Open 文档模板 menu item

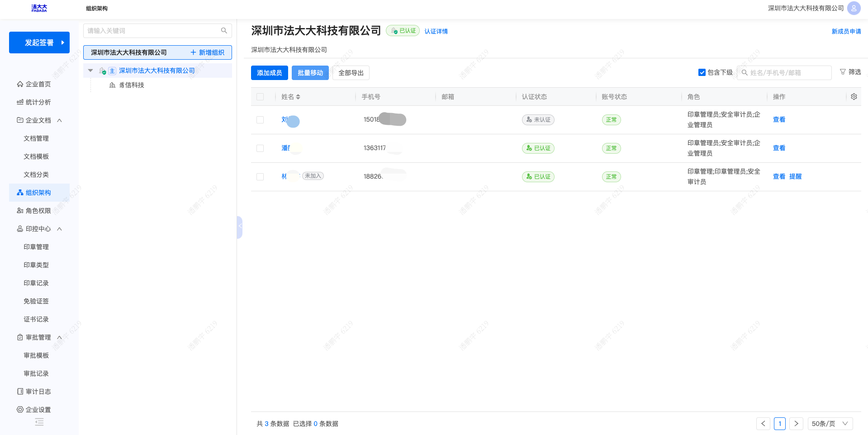[36, 156]
